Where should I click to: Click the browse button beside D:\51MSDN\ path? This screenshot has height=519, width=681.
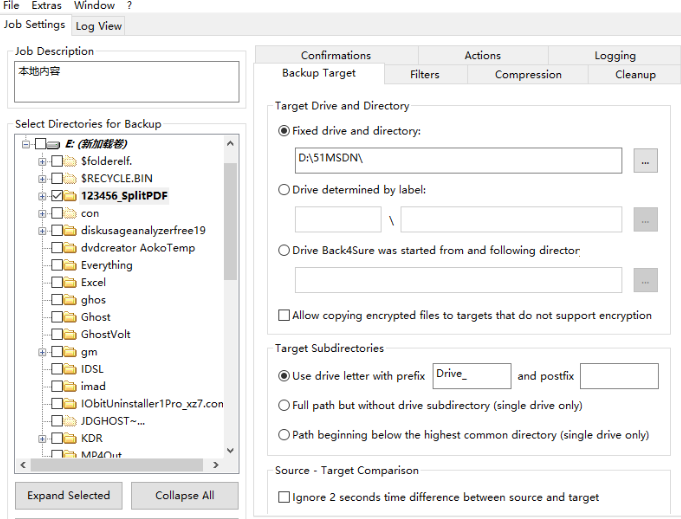click(x=645, y=160)
